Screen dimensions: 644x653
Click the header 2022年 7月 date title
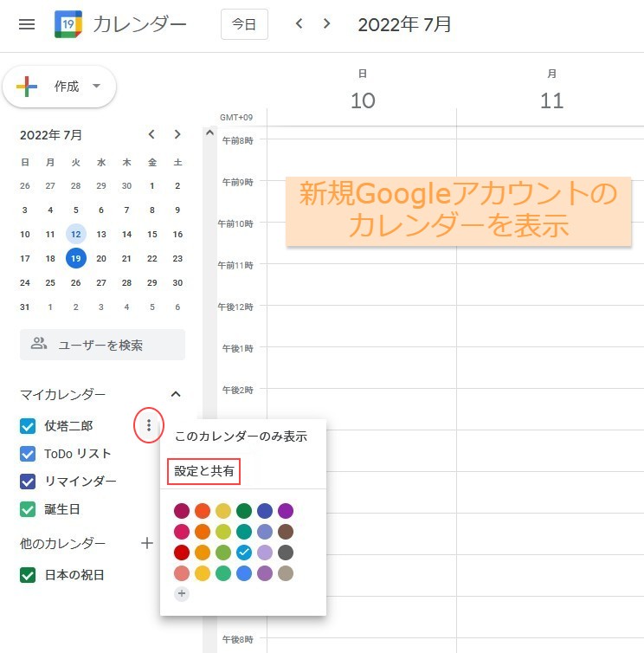[404, 24]
